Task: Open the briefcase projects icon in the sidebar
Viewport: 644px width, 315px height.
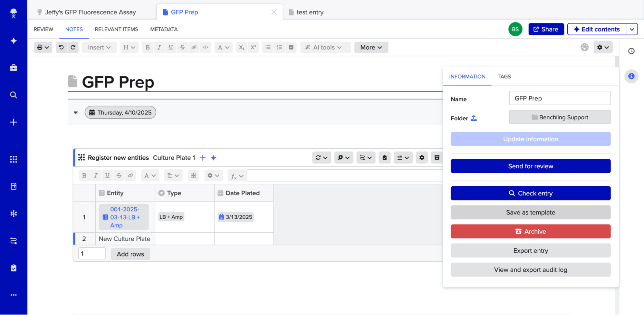Action: (x=14, y=68)
